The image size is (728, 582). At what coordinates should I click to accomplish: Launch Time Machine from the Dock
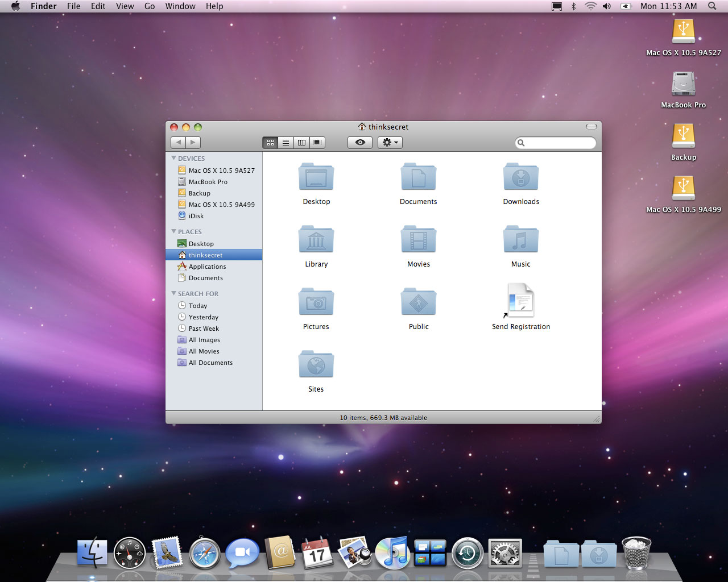tap(468, 553)
